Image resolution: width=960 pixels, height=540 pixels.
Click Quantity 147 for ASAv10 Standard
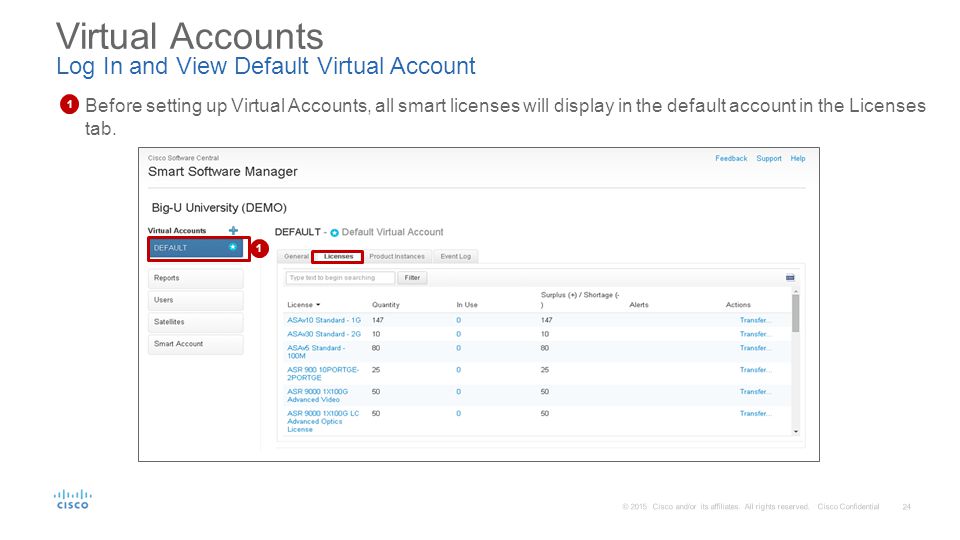tap(378, 320)
